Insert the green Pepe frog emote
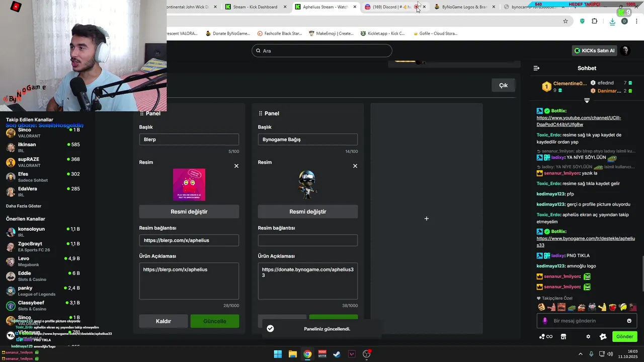Image resolution: width=644 pixels, height=362 pixels. [x=572, y=307]
